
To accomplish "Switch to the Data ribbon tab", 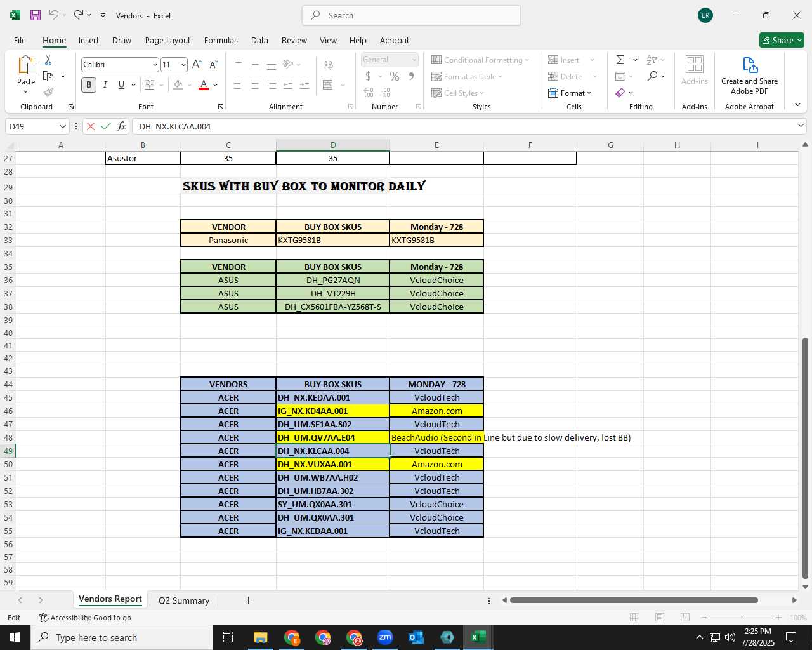I will click(x=259, y=40).
